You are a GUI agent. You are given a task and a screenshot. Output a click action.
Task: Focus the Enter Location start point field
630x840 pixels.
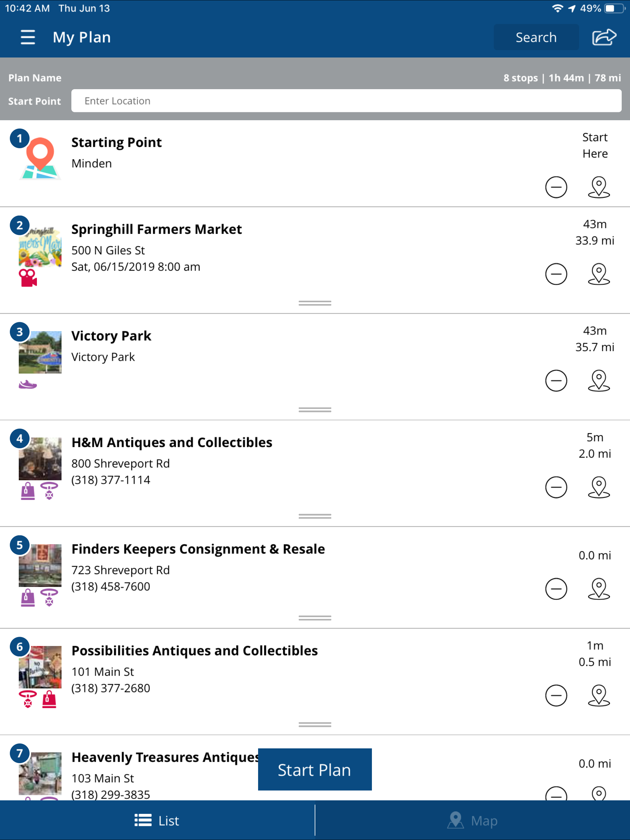(346, 101)
